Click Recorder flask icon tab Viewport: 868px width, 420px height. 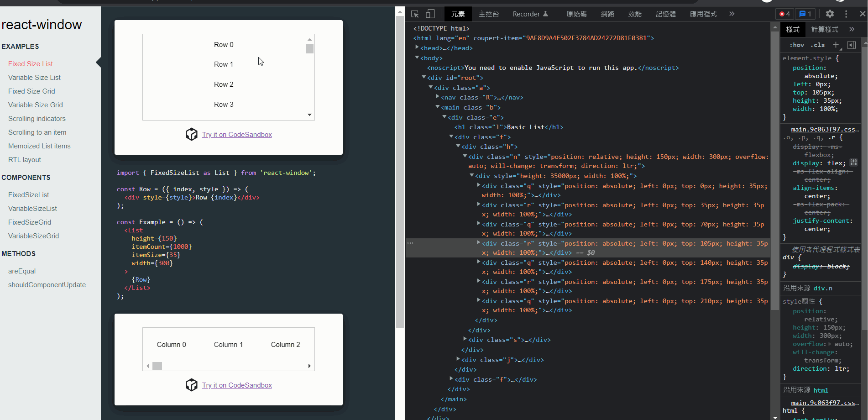click(x=531, y=14)
